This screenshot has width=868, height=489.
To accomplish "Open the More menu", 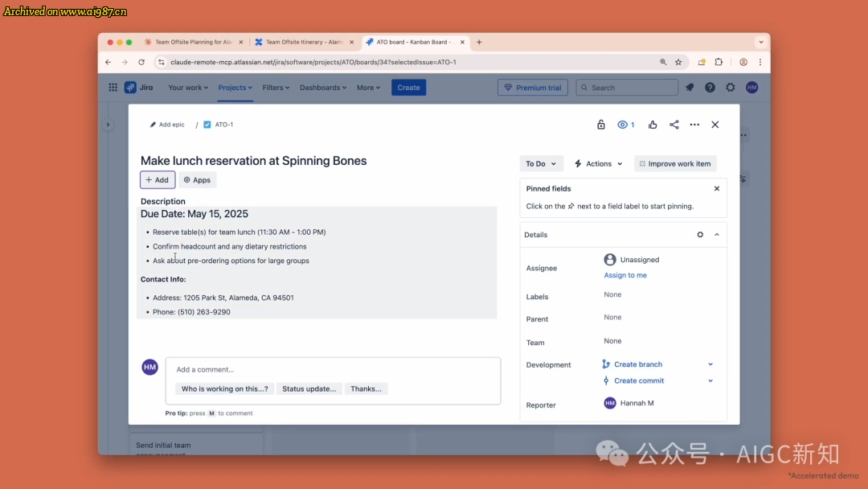I will tap(368, 88).
